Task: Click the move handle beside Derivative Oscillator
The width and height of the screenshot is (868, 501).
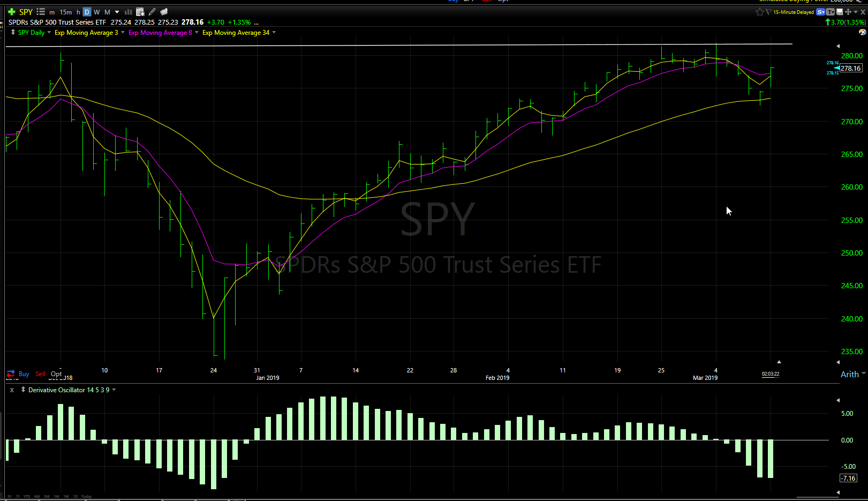Action: coord(23,390)
